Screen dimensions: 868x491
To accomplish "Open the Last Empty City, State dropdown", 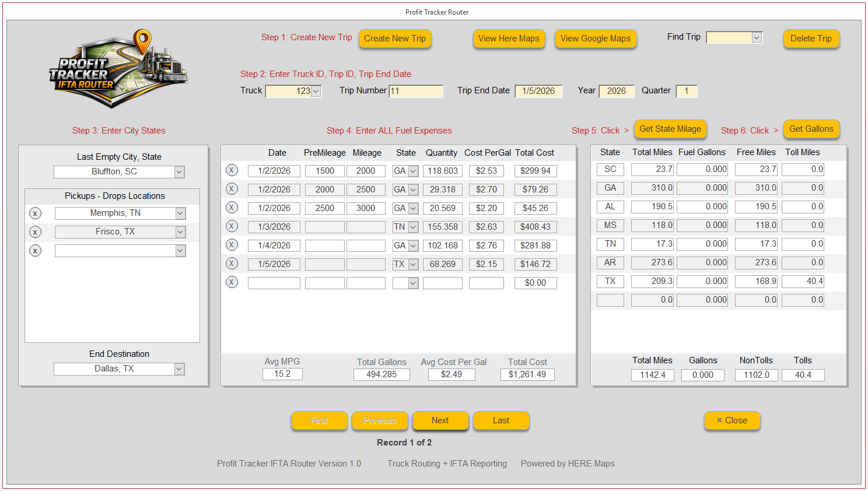I will pos(180,172).
